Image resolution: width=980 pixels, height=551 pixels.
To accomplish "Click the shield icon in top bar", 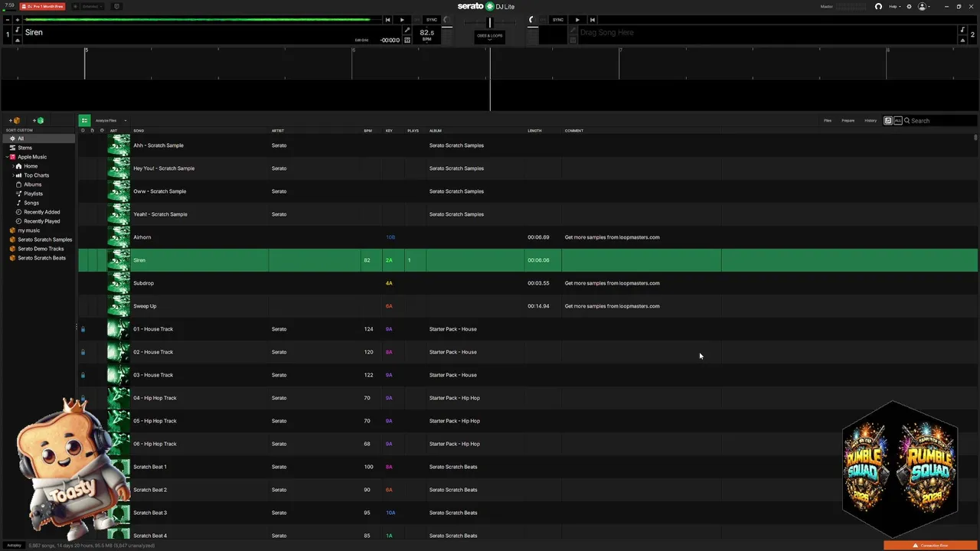I will [x=116, y=6].
